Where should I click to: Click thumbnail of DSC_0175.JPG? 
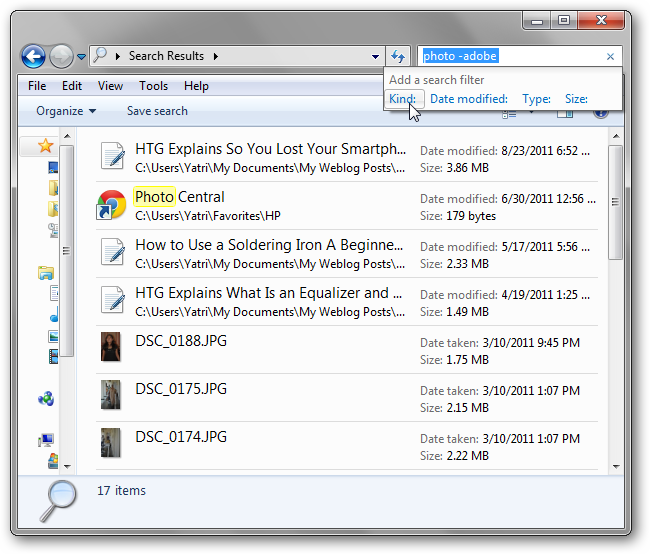pos(111,395)
